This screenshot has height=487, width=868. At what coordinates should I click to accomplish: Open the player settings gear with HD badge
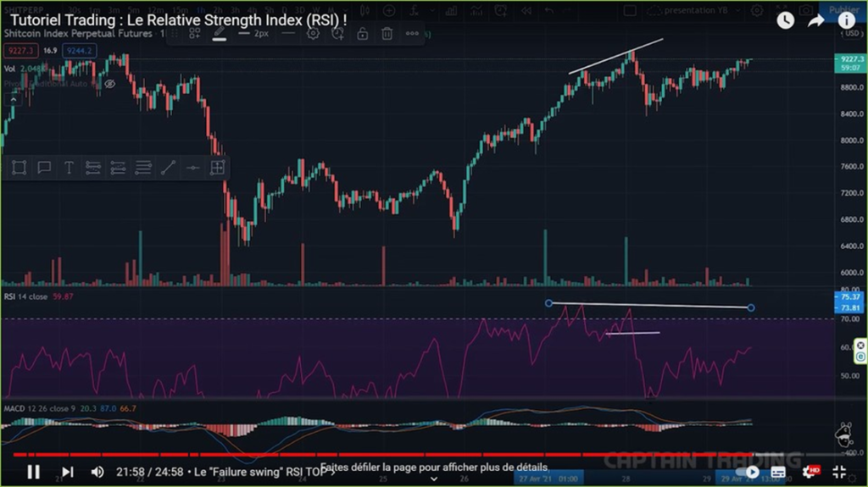point(810,472)
